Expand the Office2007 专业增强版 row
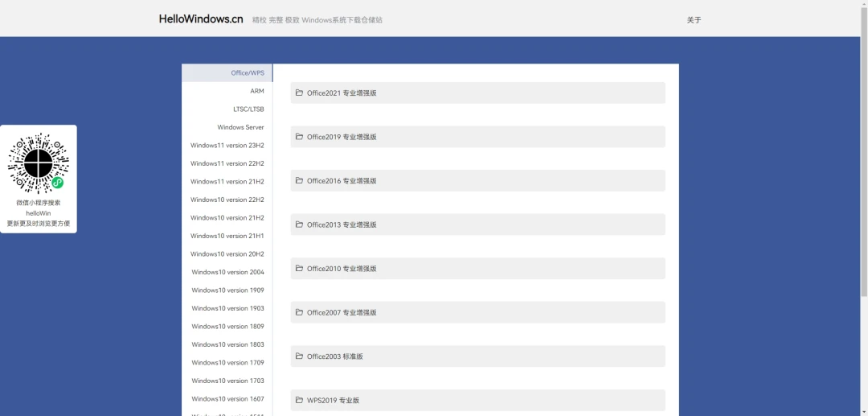Viewport: 868px width, 416px height. coord(477,312)
